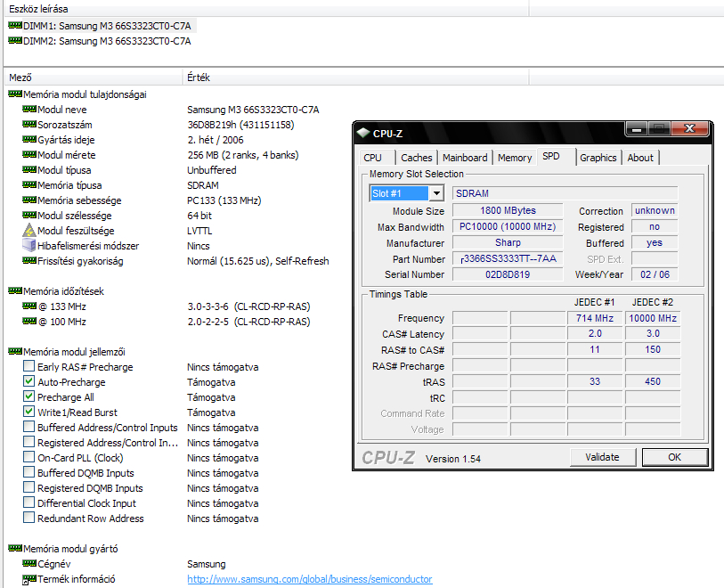Click the Modul szélessége row icon
The height and width of the screenshot is (588, 724).
[29, 216]
